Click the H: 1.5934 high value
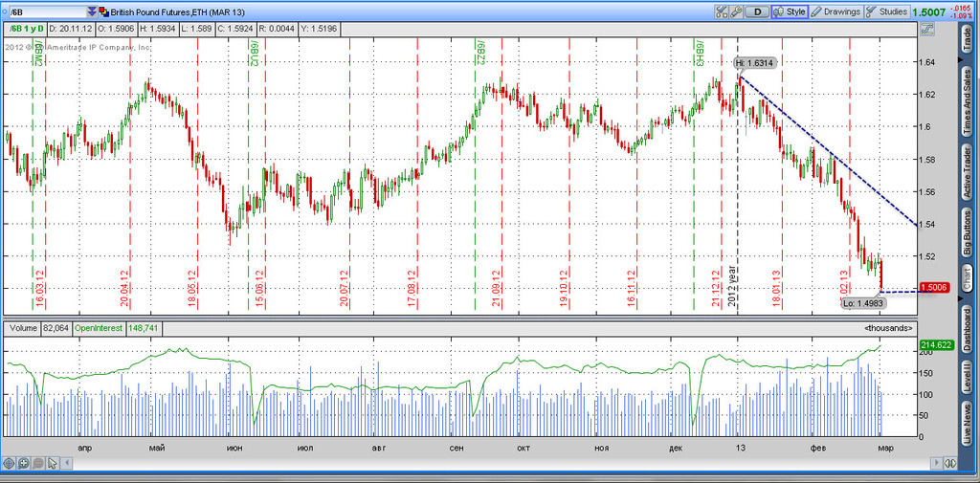Screen dimensions: 980x483 158,29
